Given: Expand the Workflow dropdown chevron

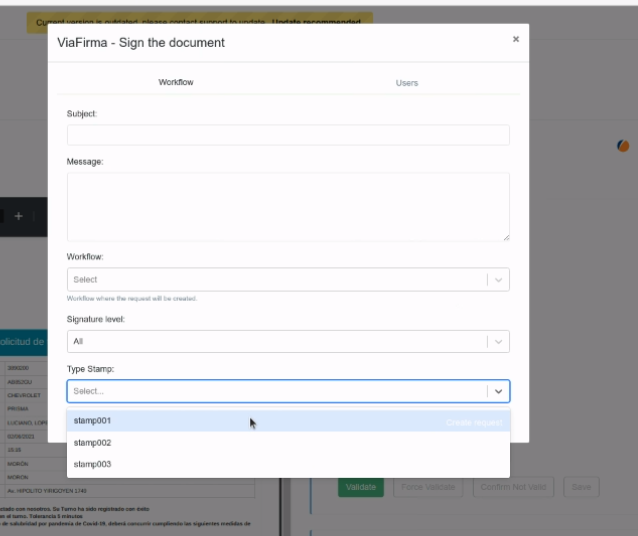Looking at the screenshot, I should click(x=499, y=280).
